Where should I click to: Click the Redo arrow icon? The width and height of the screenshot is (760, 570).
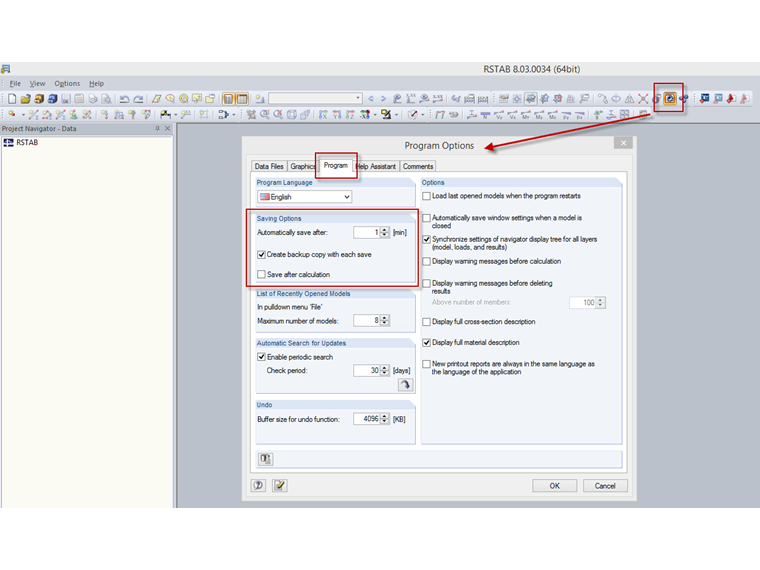[x=138, y=99]
